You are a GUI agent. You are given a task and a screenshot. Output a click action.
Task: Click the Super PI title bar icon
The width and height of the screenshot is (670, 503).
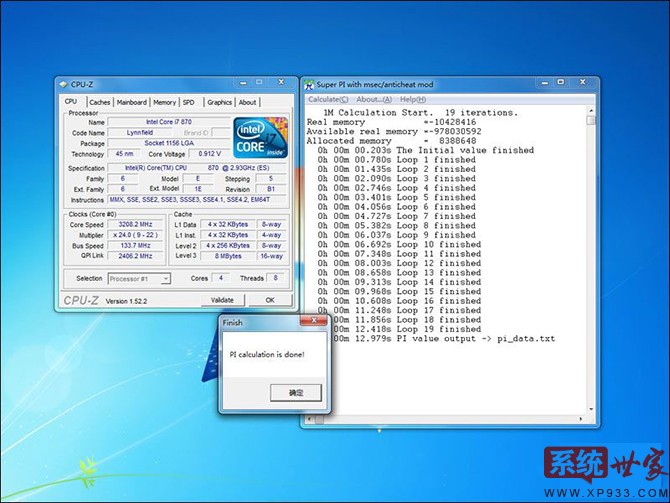[x=309, y=86]
